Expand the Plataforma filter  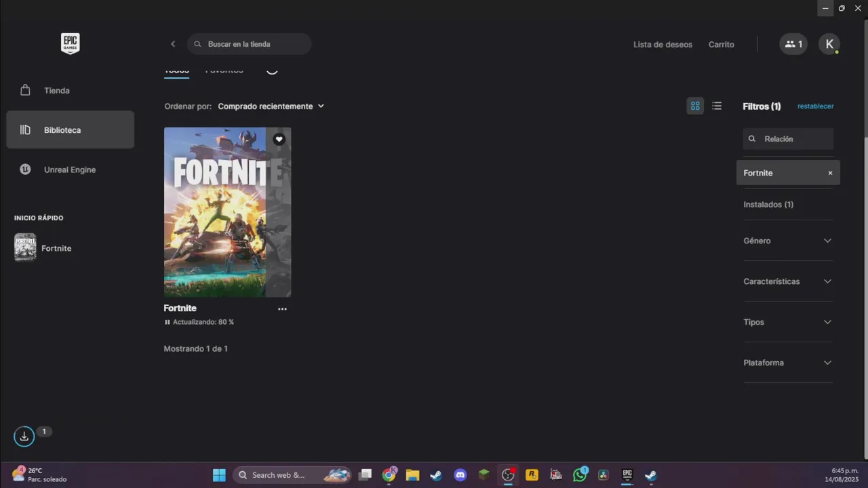point(788,363)
